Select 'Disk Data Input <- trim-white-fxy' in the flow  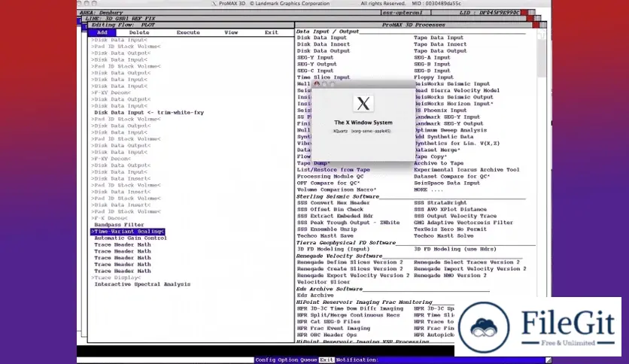149,113
